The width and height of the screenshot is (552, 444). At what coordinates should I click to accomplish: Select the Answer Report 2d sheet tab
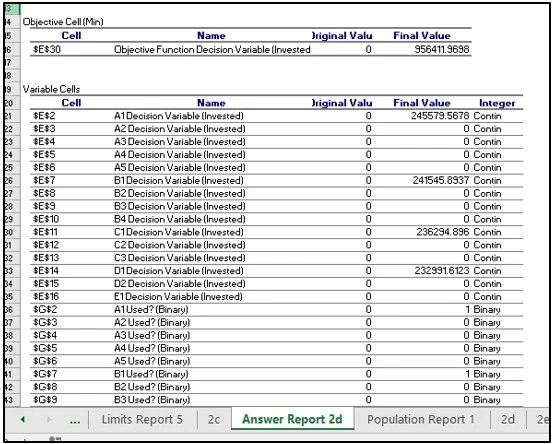pyautogui.click(x=292, y=419)
